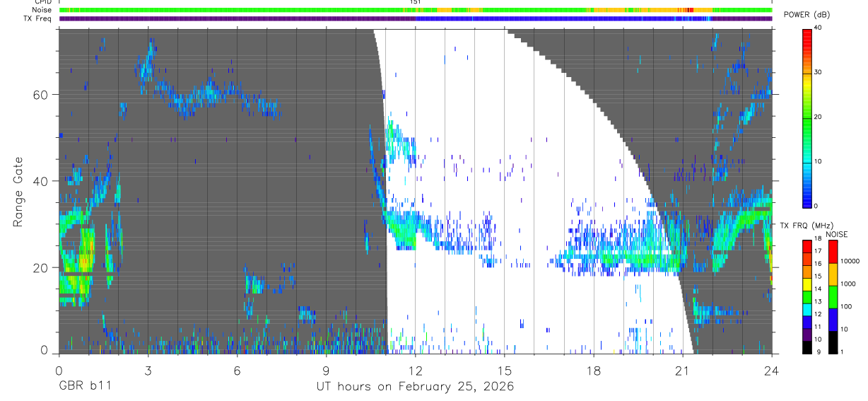This screenshot has height=401, width=868.
Task: Click the '1' value at NOISE scale bottom
Action: (842, 351)
